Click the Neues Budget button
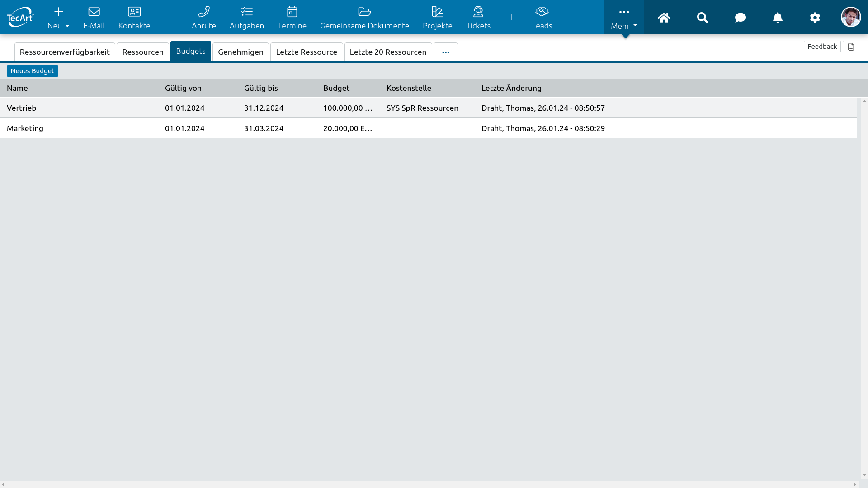Screen dimensions: 868x488 pyautogui.click(x=33, y=71)
